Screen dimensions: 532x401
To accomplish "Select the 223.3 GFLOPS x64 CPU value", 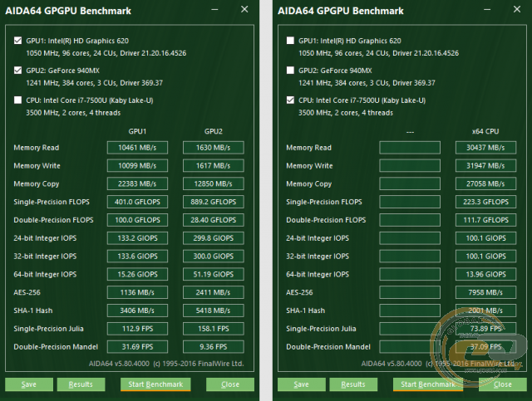I will 485,202.
